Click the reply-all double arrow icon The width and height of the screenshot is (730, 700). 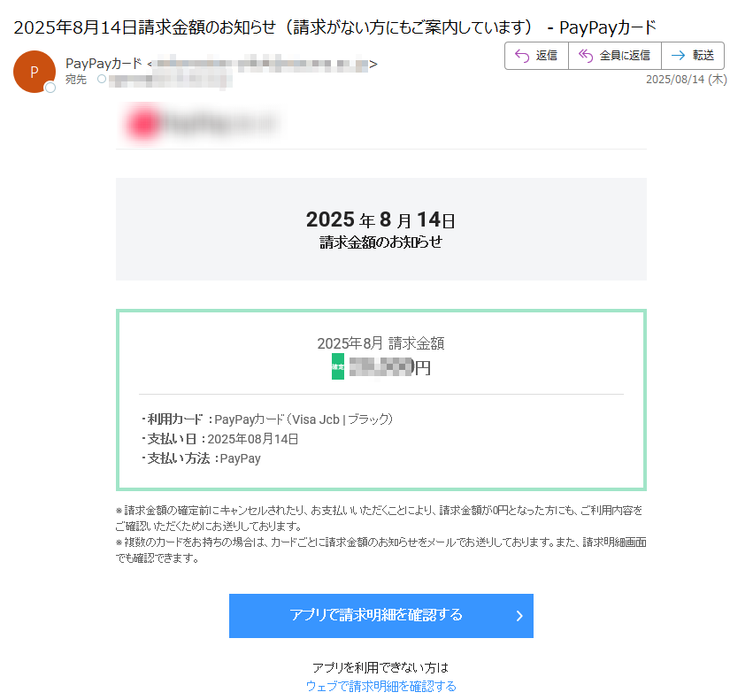click(x=586, y=56)
